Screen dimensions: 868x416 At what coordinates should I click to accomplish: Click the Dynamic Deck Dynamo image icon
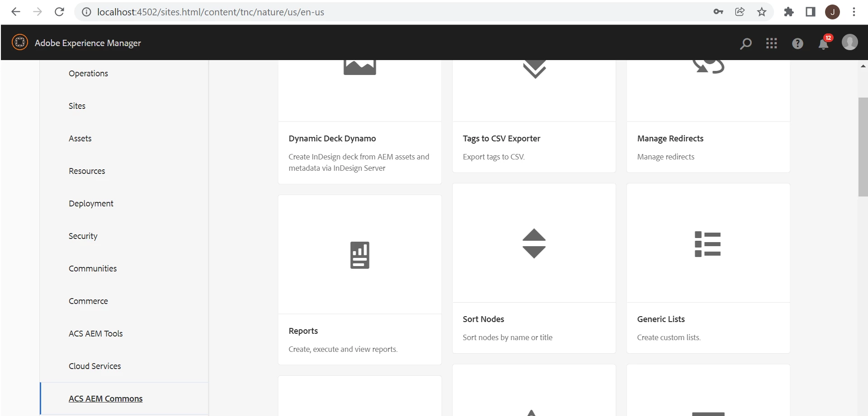(x=360, y=67)
